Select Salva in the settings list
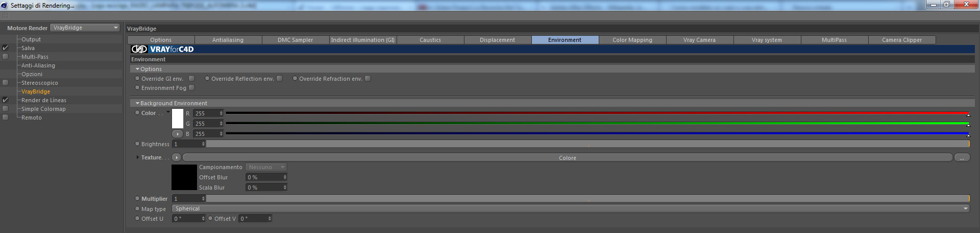Viewport: 980px width, 233px height. [28, 48]
